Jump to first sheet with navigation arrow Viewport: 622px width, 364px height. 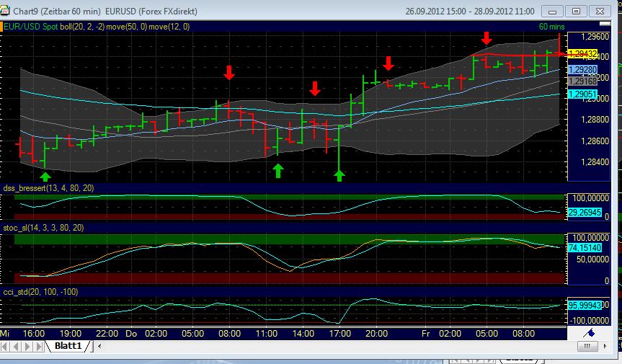click(5, 347)
